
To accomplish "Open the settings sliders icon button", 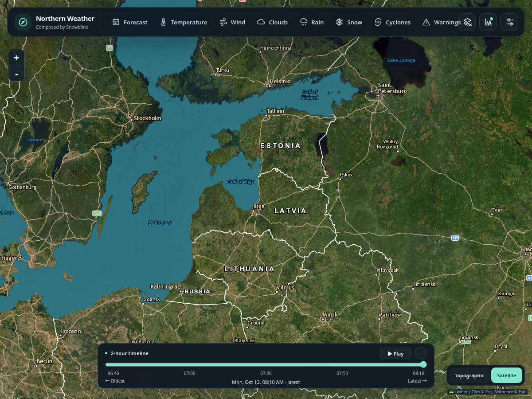I will pyautogui.click(x=510, y=22).
